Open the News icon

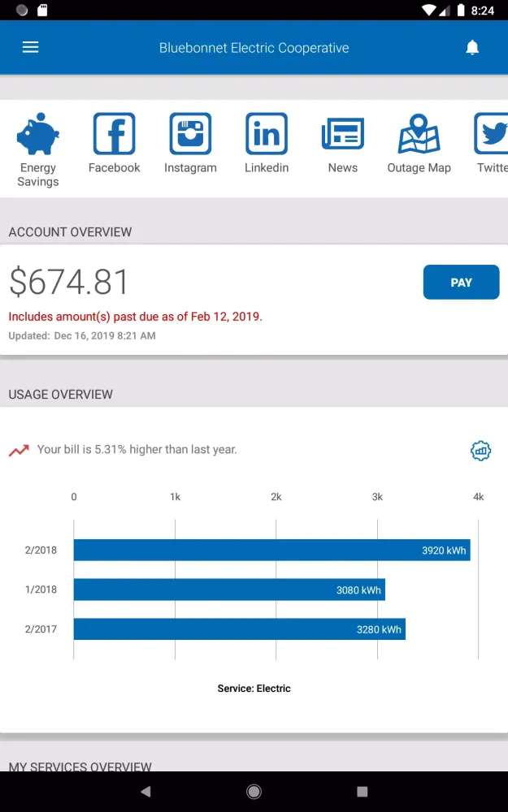click(x=342, y=134)
